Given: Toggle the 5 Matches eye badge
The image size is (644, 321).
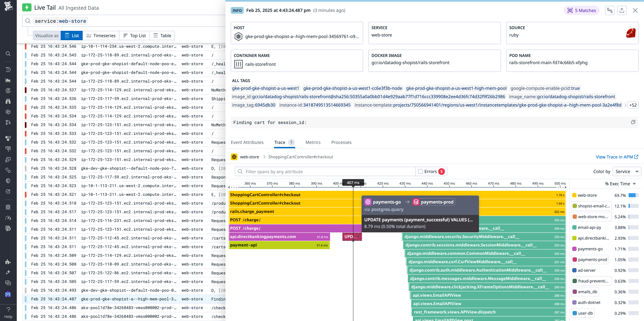Looking at the screenshot, I should [581, 10].
